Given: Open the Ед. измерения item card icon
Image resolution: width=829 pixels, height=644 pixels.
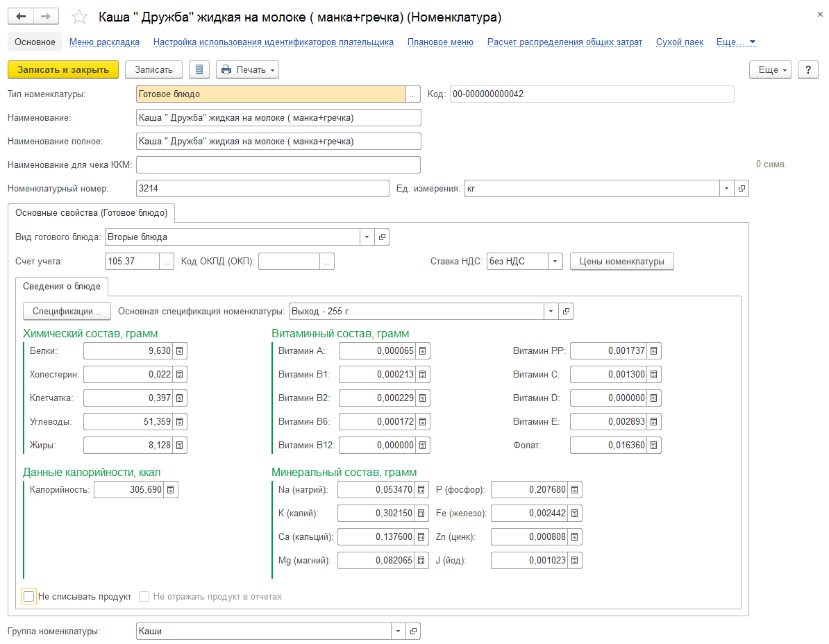Looking at the screenshot, I should (742, 189).
